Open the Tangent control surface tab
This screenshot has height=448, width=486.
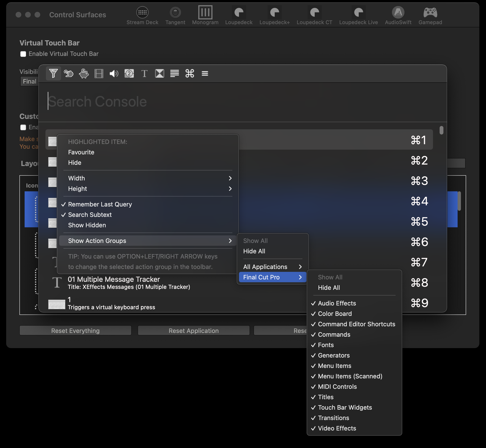(175, 16)
